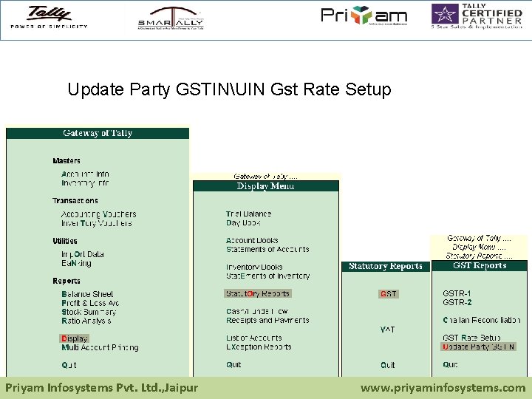Open www.priyaminfosystems.com link
The height and width of the screenshot is (399, 532).
[x=443, y=388]
